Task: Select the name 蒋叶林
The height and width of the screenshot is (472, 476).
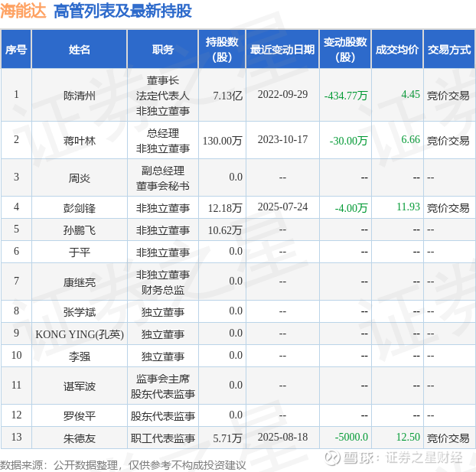Action: (80, 141)
